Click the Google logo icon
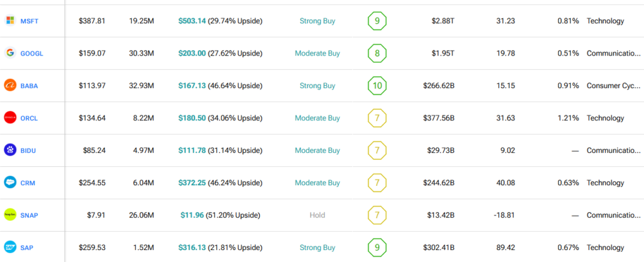This screenshot has height=262, width=644. tap(9, 53)
